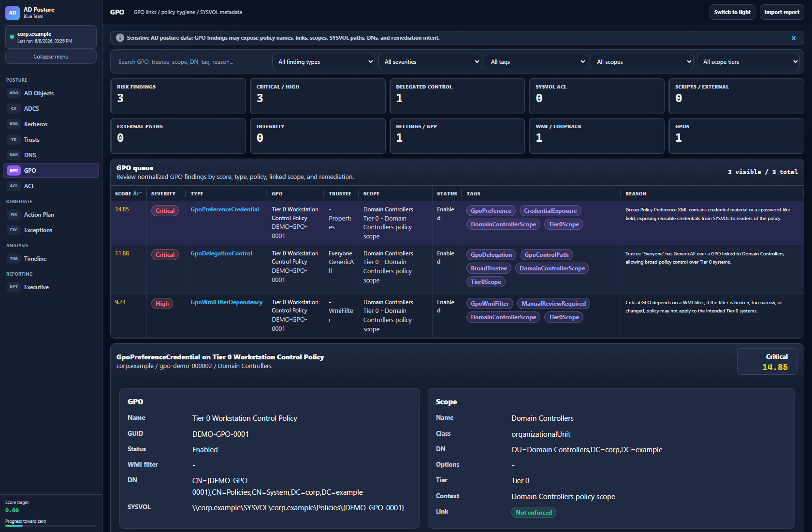This screenshot has height=532, width=812.
Task: Select the CredentialExposure tag
Action: point(550,210)
